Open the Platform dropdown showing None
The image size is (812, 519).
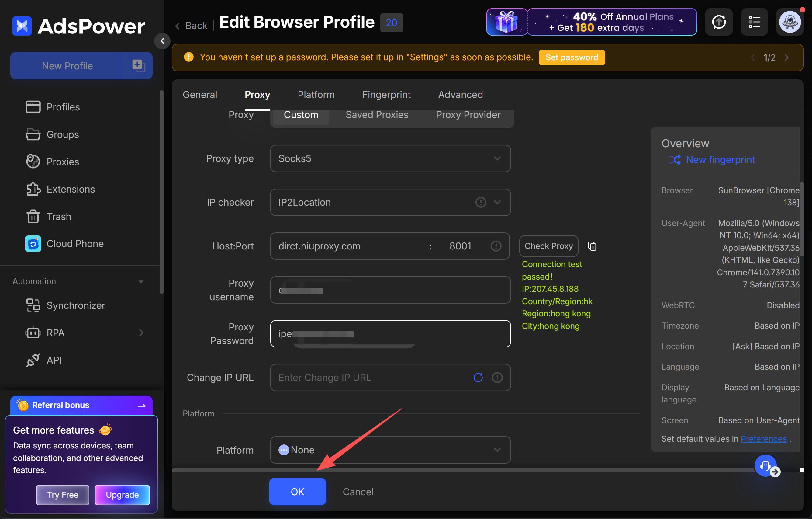coord(390,450)
